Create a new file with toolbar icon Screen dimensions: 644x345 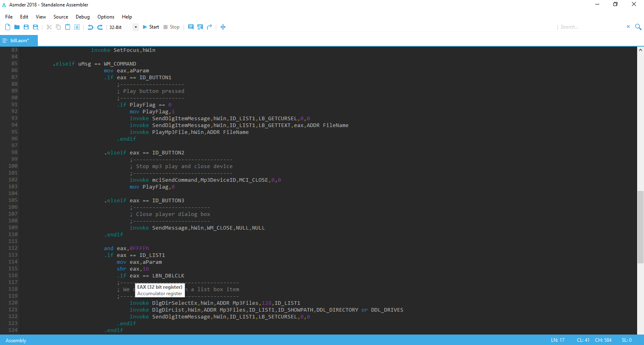click(8, 27)
